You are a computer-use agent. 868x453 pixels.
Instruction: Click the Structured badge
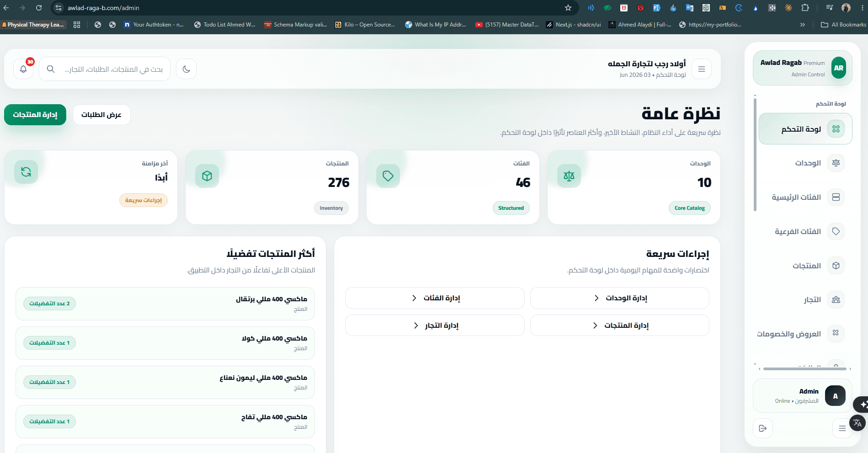[511, 208]
